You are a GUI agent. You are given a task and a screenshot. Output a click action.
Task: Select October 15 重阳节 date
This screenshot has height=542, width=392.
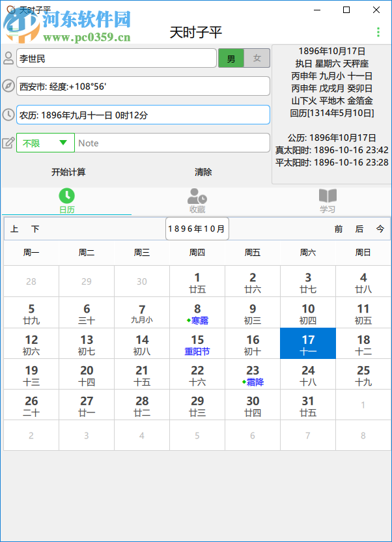pyautogui.click(x=197, y=343)
